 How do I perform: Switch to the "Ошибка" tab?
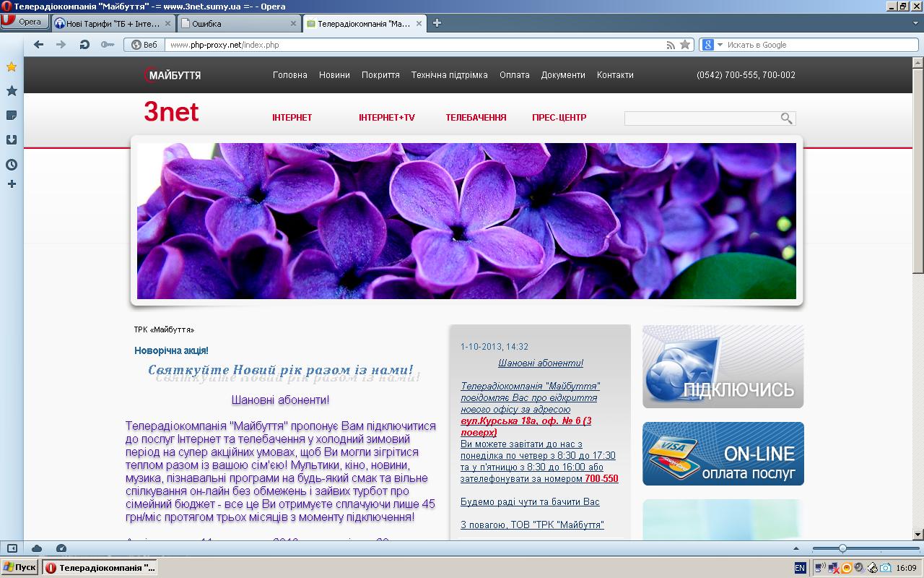238,23
